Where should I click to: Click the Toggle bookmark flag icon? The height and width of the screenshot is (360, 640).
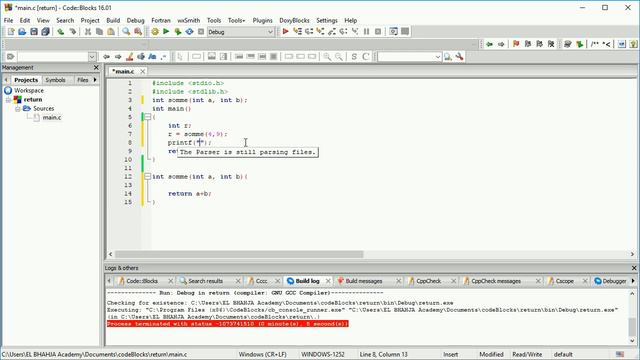click(x=516, y=44)
